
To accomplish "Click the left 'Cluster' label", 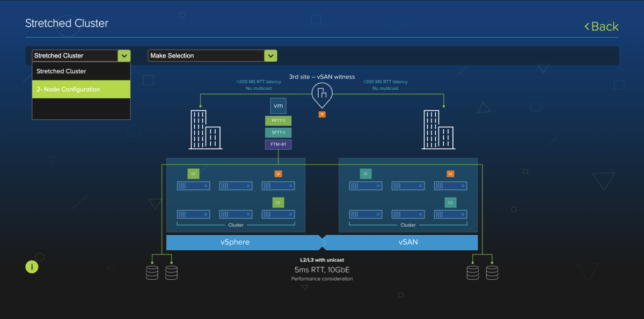I will (x=236, y=225).
